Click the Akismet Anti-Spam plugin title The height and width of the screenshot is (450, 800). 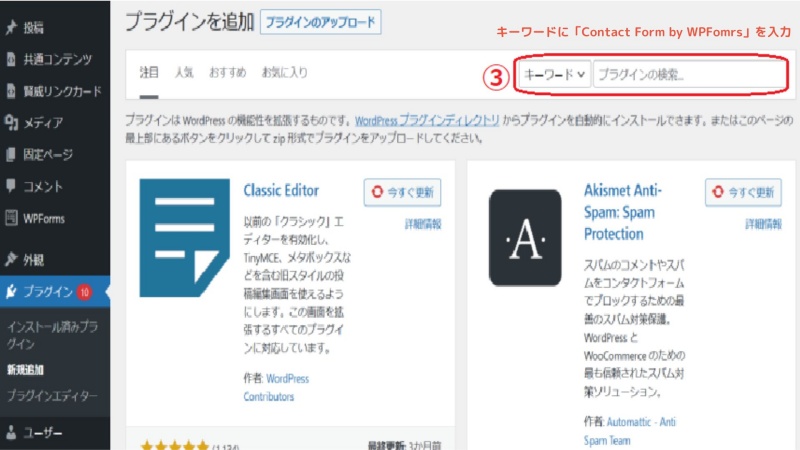(623, 212)
